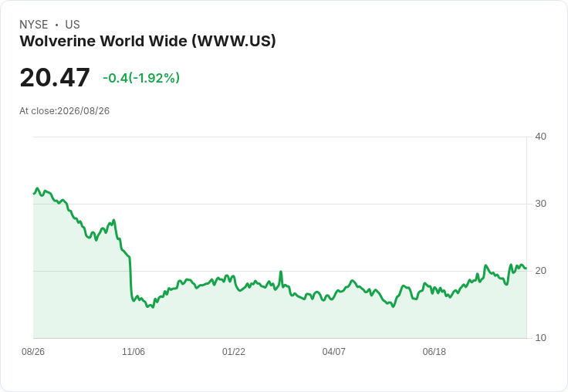Viewport: 568px width, 392px height.
Task: Click the NYSE exchange label
Action: [34, 25]
